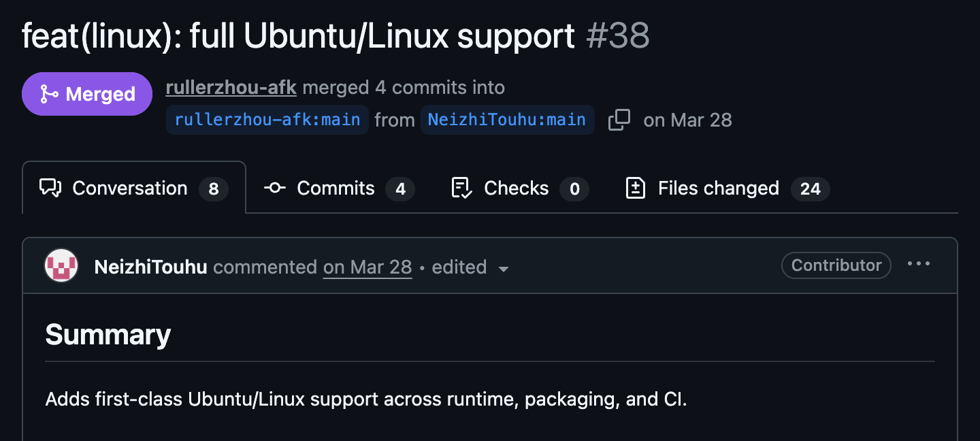Viewport: 980px width, 441px height.
Task: Click the Conversation count badge 8
Action: pos(214,189)
